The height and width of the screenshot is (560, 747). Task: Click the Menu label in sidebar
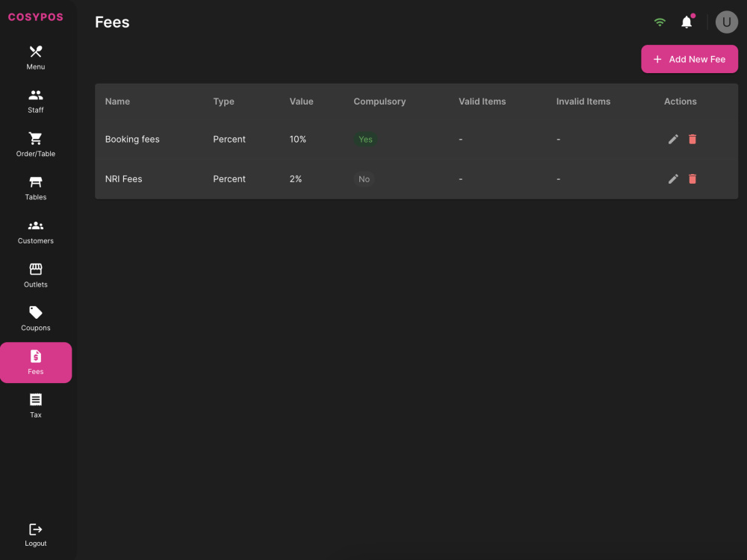pyautogui.click(x=36, y=66)
